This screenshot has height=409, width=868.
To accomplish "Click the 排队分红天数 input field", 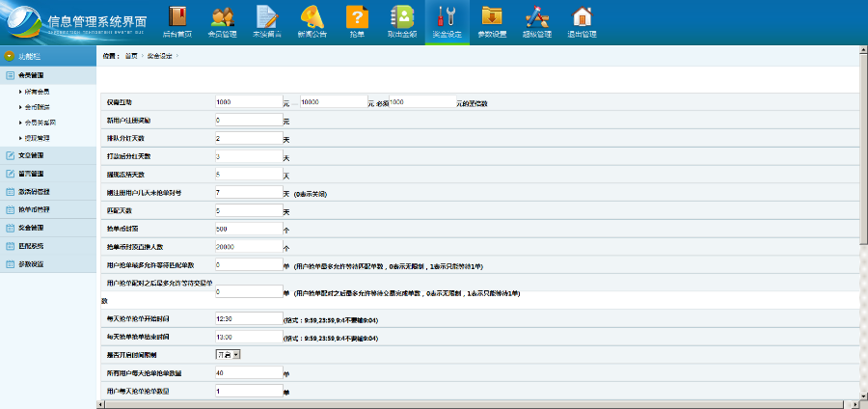I will point(249,138).
